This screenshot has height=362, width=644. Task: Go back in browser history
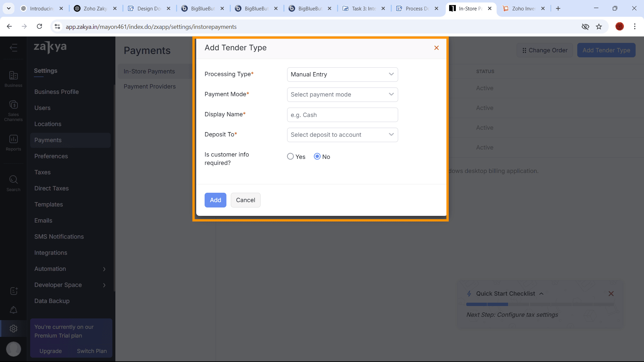click(x=9, y=26)
